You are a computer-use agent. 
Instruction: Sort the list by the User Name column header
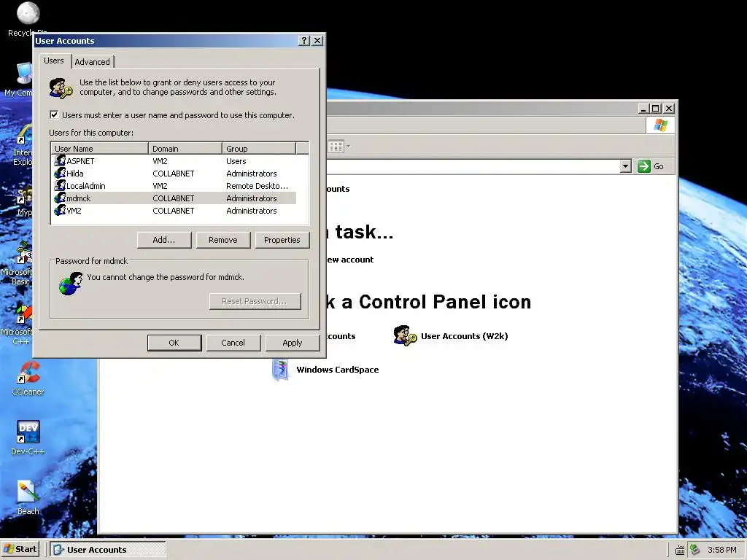point(99,149)
